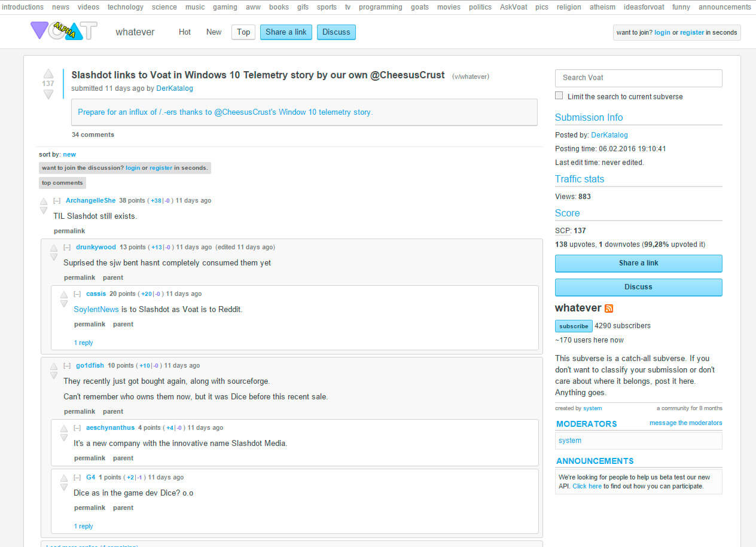Downvote aeschynanthus's comment
The image size is (756, 547).
64,438
